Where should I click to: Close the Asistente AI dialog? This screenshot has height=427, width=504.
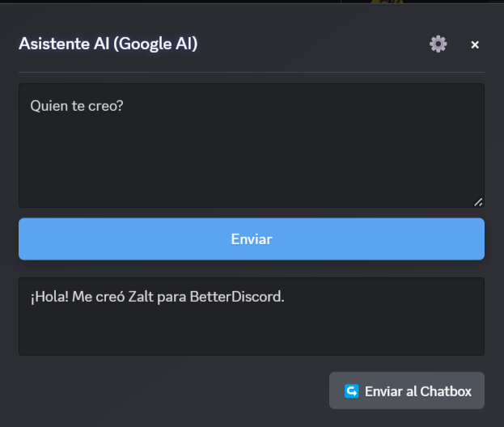475,44
